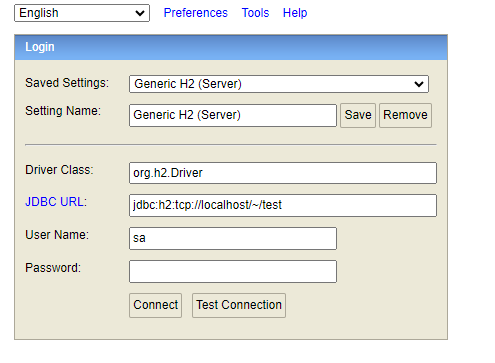
Task: Click the Connect button
Action: [156, 305]
